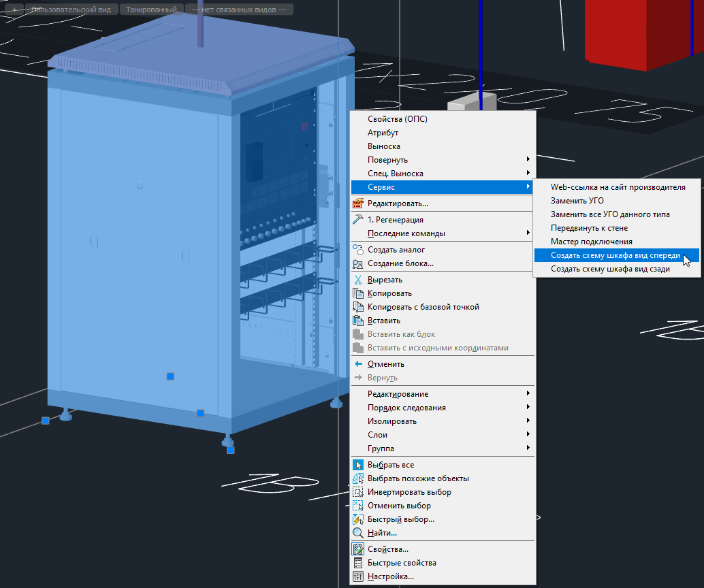Open the Тонированный visual style dropdown
The image size is (704, 588).
(151, 10)
